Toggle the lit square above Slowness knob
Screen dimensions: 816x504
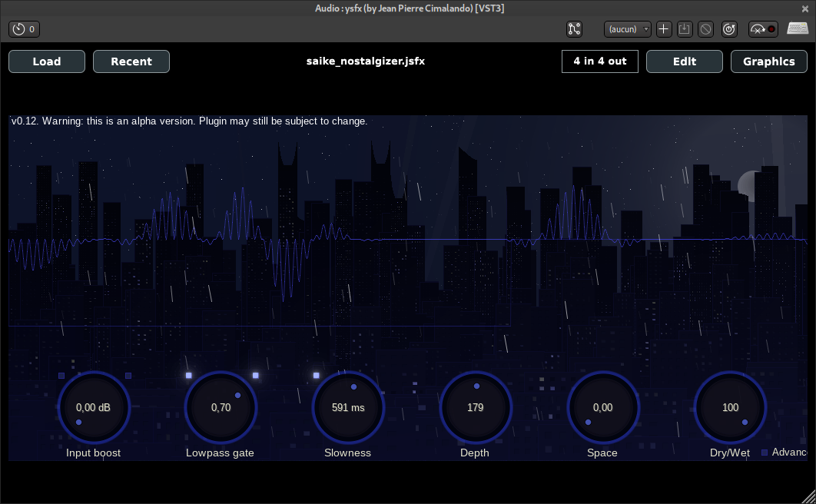click(316, 375)
